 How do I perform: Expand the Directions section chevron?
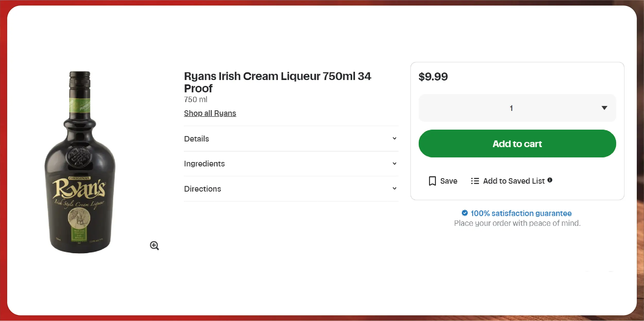(x=394, y=189)
